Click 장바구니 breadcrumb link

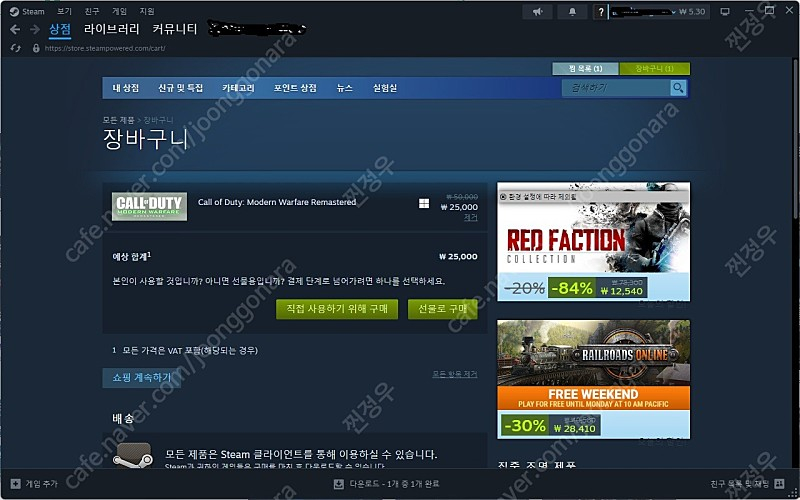click(x=158, y=120)
